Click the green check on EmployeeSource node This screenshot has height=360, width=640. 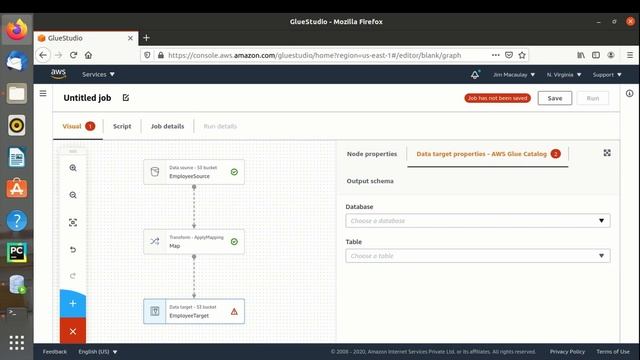point(234,172)
